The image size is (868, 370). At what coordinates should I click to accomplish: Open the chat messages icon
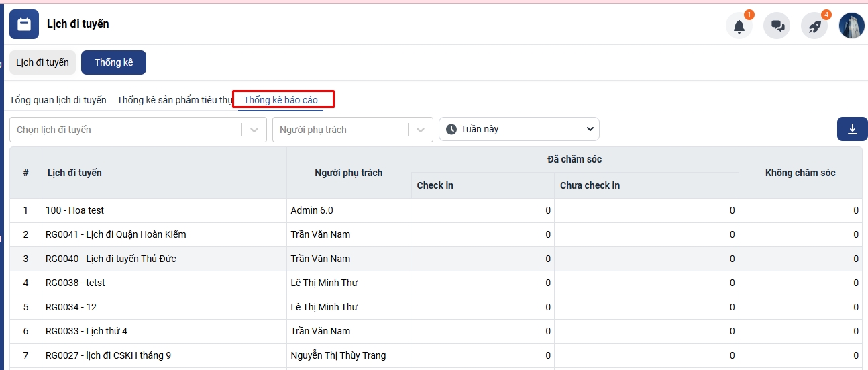pyautogui.click(x=777, y=26)
